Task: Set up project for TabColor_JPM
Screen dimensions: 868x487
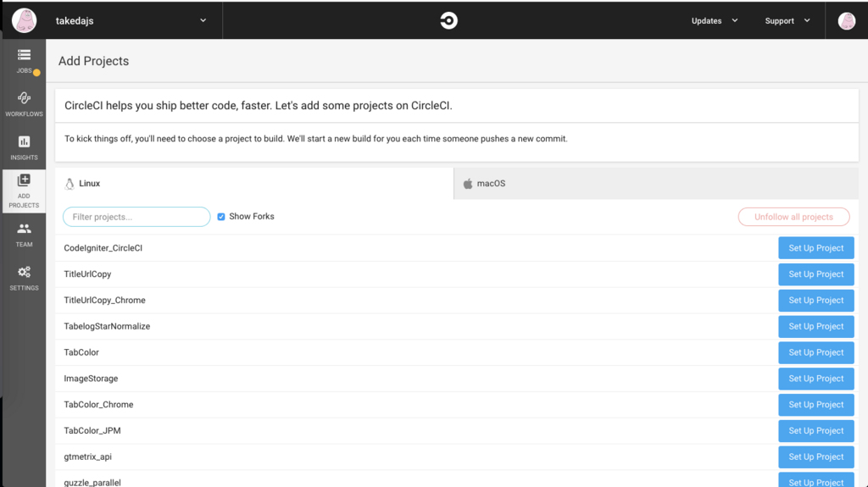Action: coord(816,430)
